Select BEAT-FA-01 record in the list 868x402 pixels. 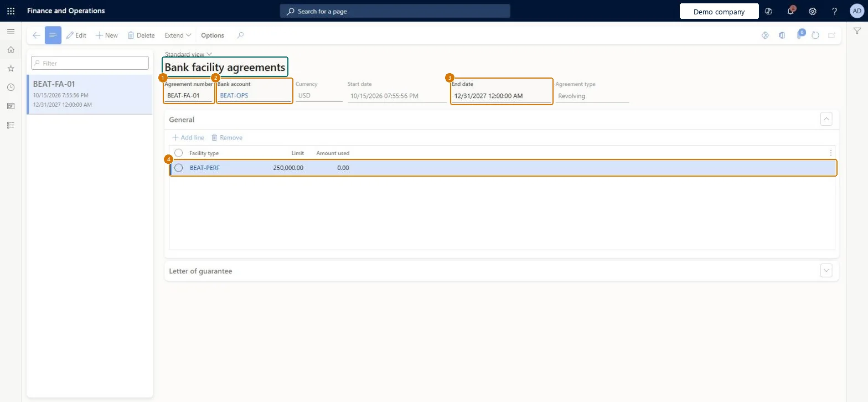(x=90, y=94)
